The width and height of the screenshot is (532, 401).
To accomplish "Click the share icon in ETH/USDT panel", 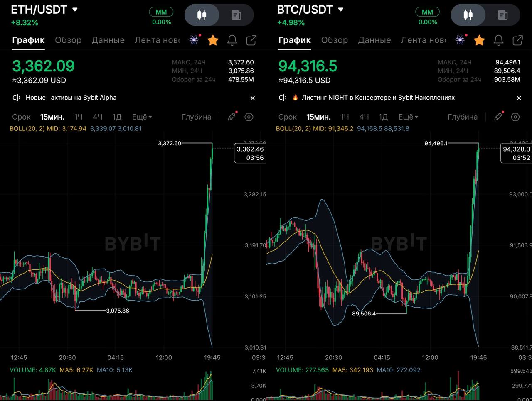I will [251, 40].
